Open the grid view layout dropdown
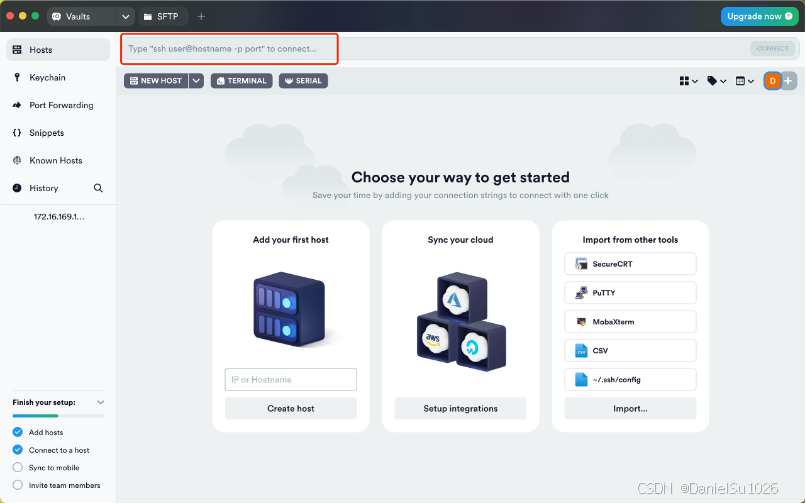 (x=688, y=81)
